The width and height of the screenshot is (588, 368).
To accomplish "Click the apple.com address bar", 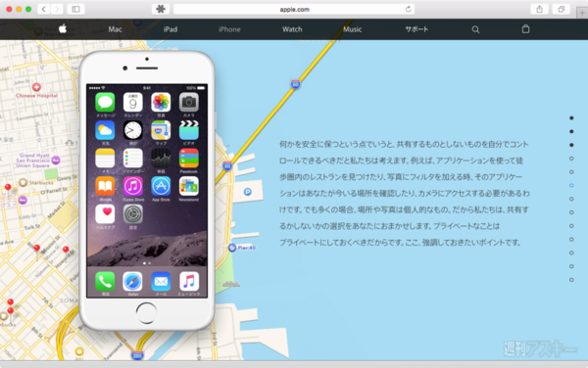I will tap(294, 9).
